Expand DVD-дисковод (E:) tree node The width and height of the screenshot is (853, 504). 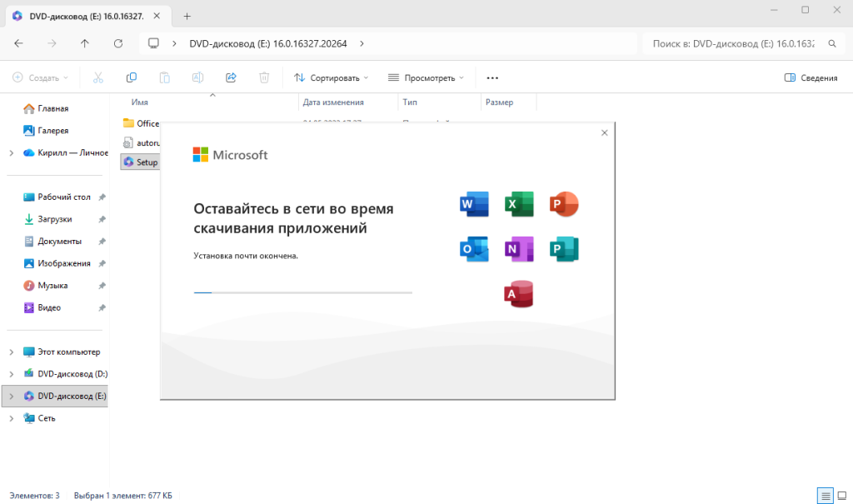tap(12, 397)
